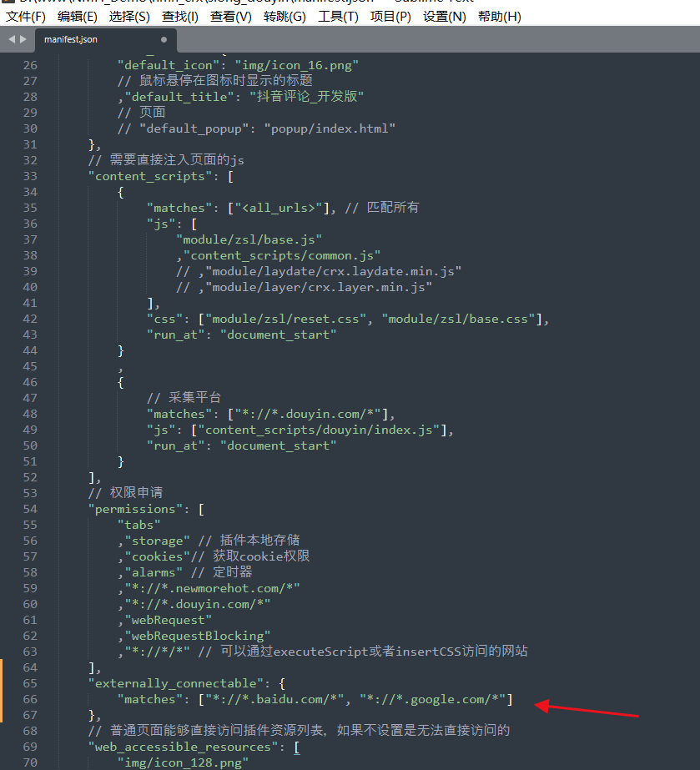
Task: Click "img/icon_16.png" string value
Action: tap(297, 65)
